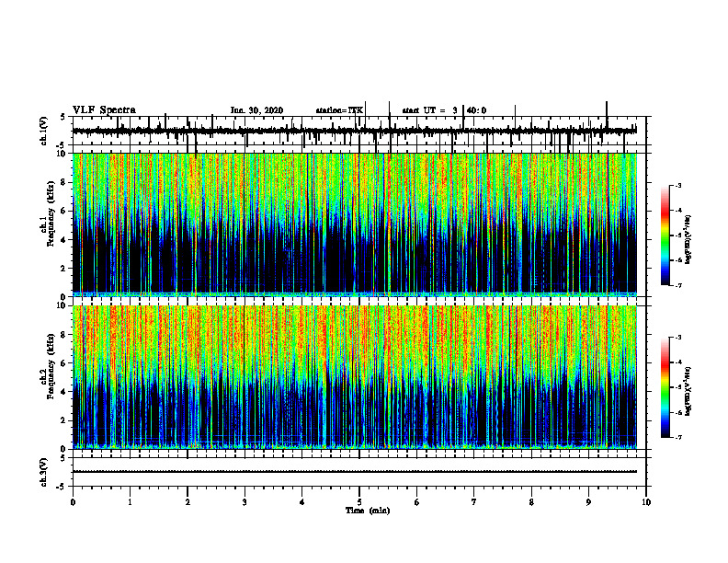The width and height of the screenshot is (728, 563).
Task: Click the time axis tick label "6"
Action: [x=417, y=502]
